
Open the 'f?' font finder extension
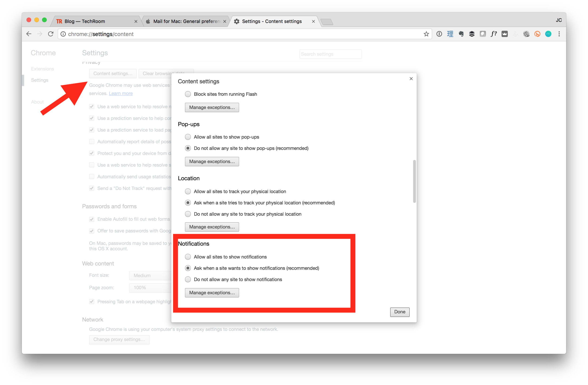click(x=493, y=34)
